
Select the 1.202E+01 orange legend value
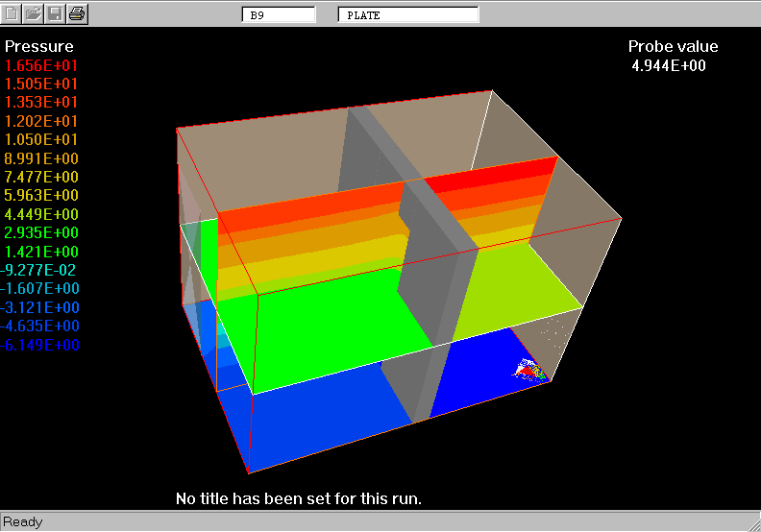[42, 121]
